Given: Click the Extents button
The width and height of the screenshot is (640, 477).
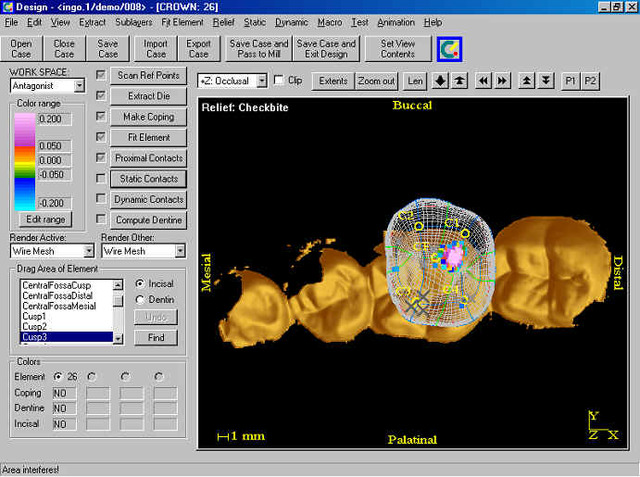Looking at the screenshot, I should 333,81.
